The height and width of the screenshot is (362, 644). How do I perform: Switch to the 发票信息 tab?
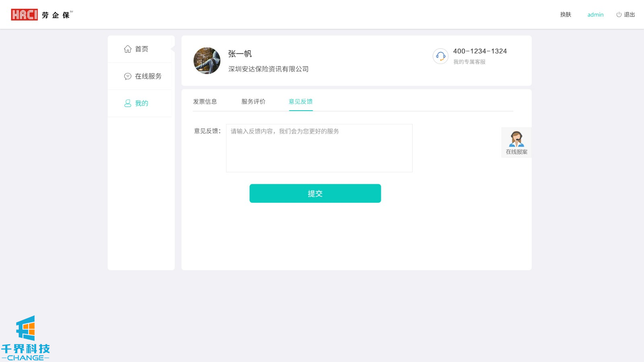205,102
